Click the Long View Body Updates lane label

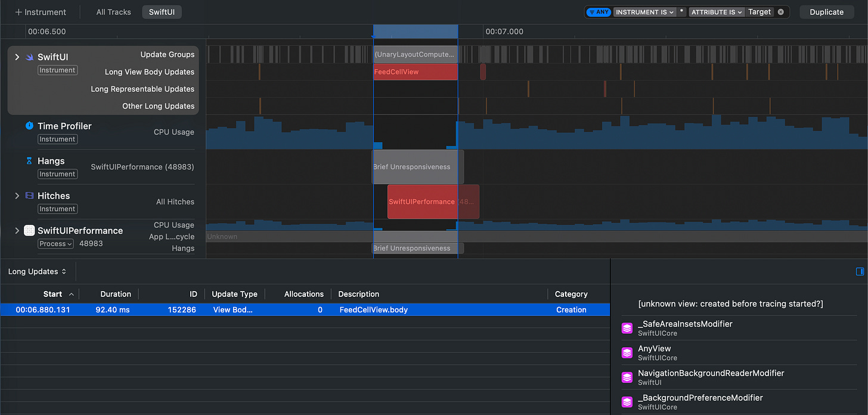(150, 72)
